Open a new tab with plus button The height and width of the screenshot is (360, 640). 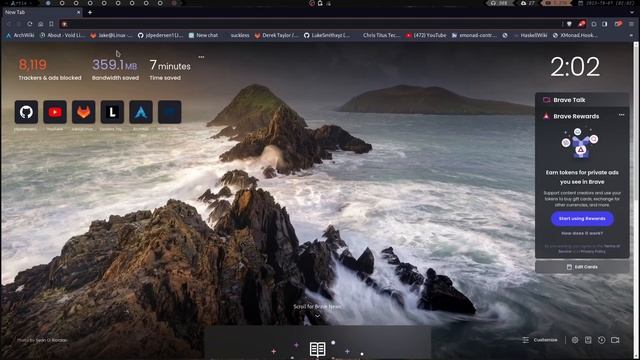click(x=90, y=12)
